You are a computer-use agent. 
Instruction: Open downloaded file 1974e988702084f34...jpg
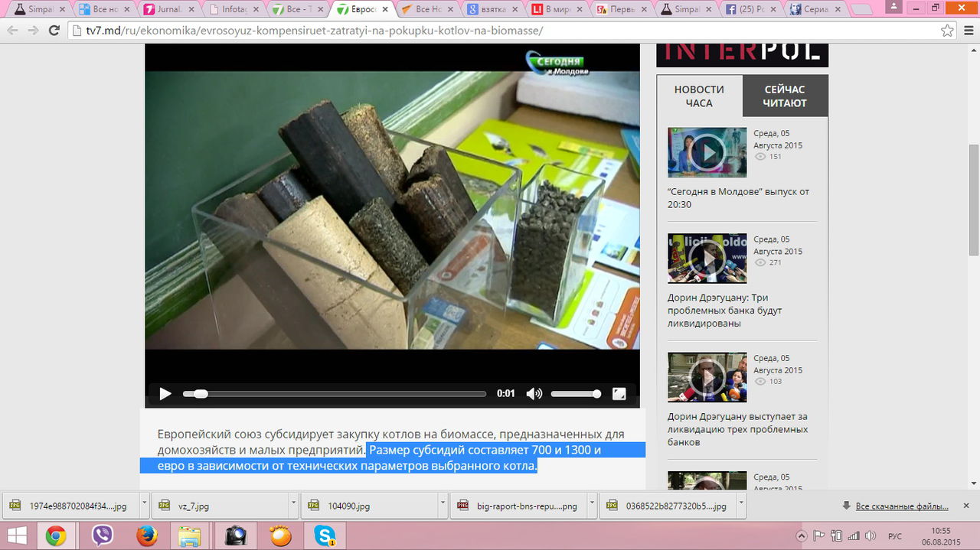69,506
